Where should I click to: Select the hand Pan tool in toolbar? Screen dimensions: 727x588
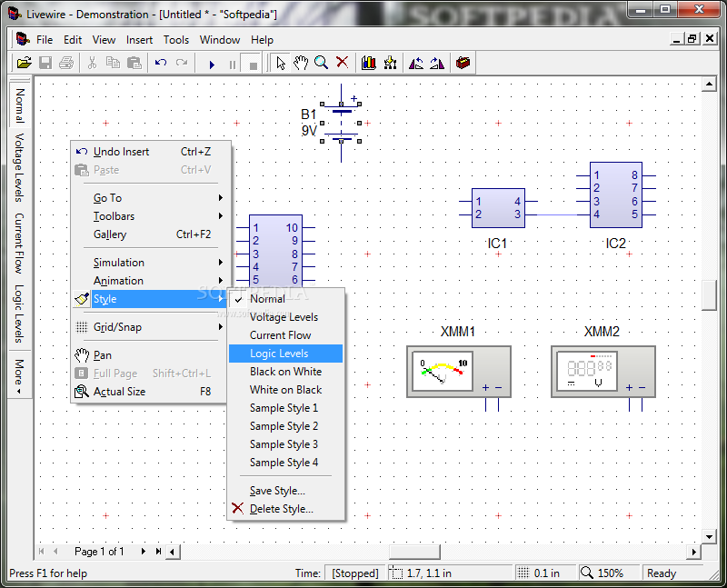click(x=301, y=63)
